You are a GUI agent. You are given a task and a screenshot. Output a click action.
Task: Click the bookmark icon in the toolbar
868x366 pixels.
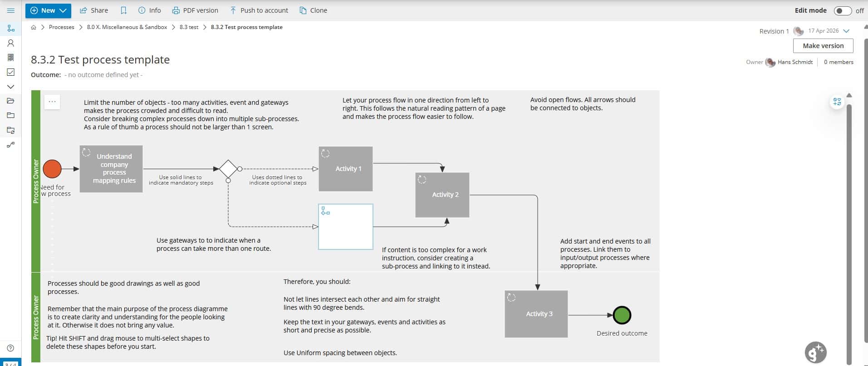(x=123, y=10)
